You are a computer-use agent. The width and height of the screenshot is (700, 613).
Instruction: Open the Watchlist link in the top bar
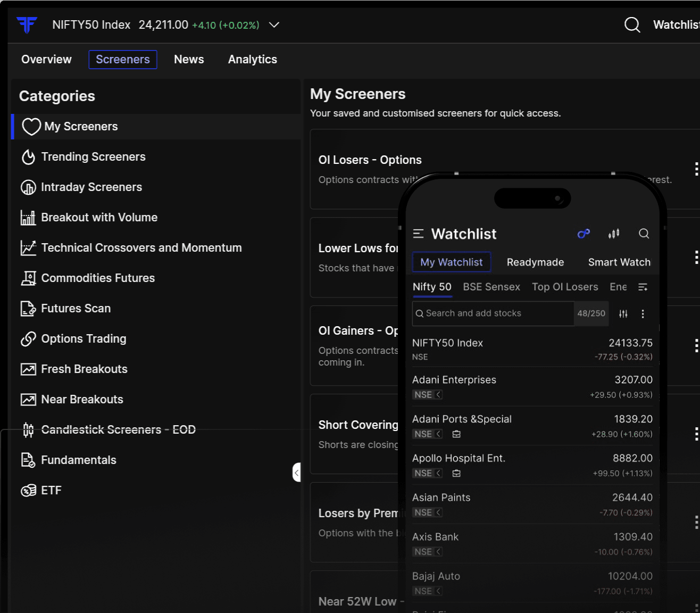tap(677, 25)
